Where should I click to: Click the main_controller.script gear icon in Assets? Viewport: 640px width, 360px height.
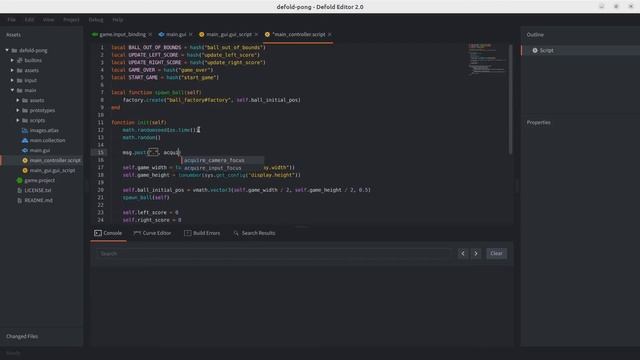click(25, 160)
